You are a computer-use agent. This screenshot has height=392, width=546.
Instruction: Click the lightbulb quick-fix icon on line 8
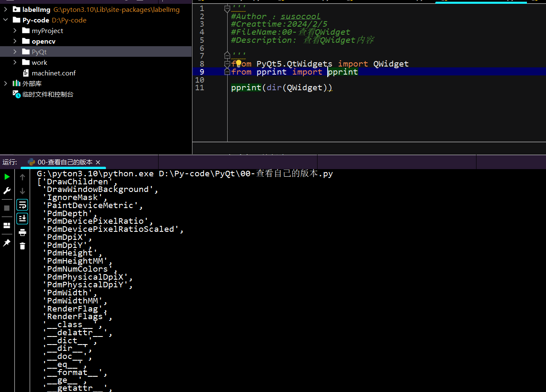click(238, 63)
